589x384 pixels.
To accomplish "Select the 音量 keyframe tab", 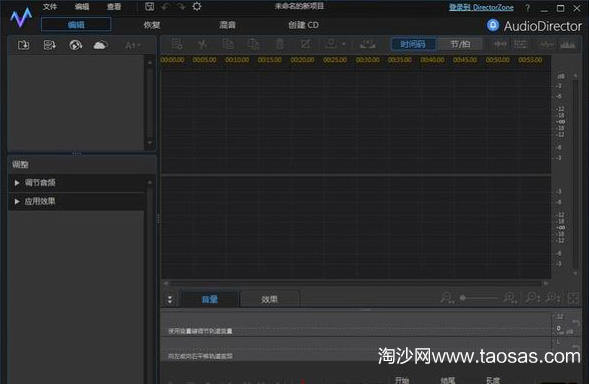I will [210, 299].
